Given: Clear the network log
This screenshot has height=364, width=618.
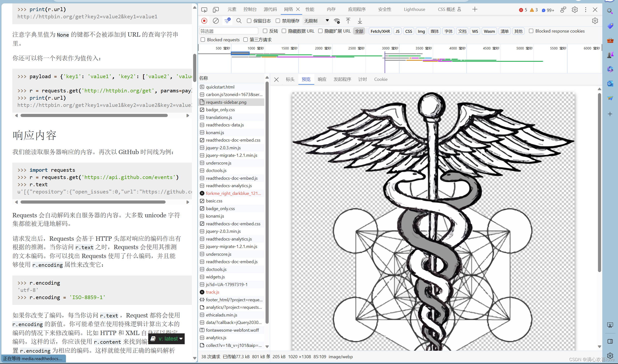Looking at the screenshot, I should coord(216,21).
